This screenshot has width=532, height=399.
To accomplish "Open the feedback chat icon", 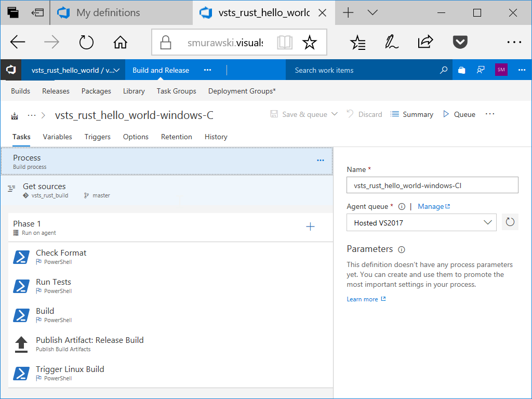I will (481, 70).
